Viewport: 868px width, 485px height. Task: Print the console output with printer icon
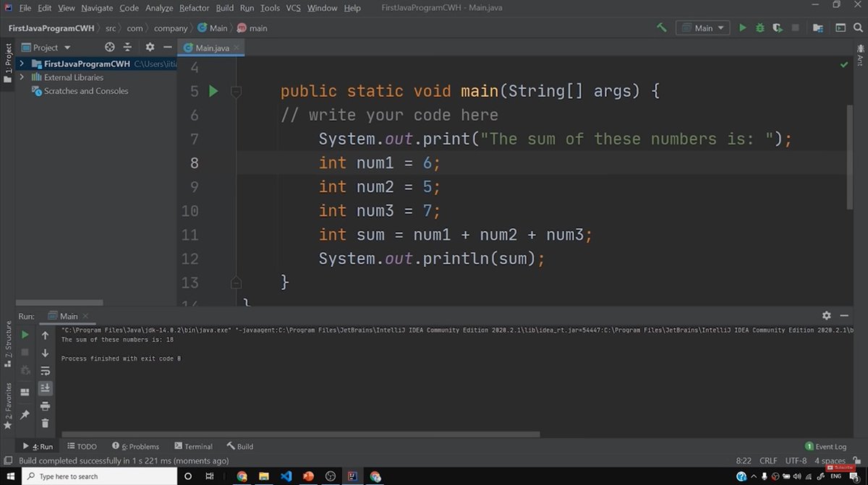click(45, 406)
